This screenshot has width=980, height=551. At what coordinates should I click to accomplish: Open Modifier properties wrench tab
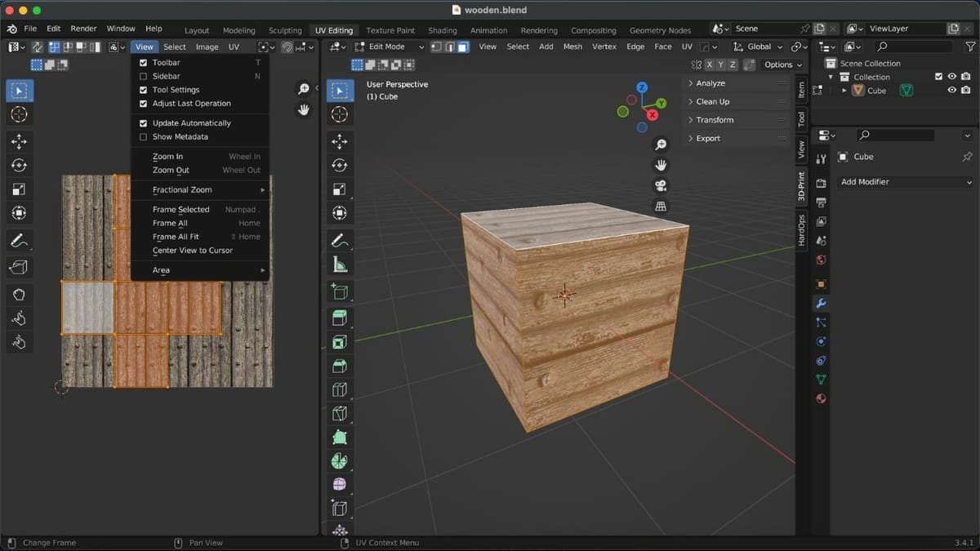tap(821, 304)
